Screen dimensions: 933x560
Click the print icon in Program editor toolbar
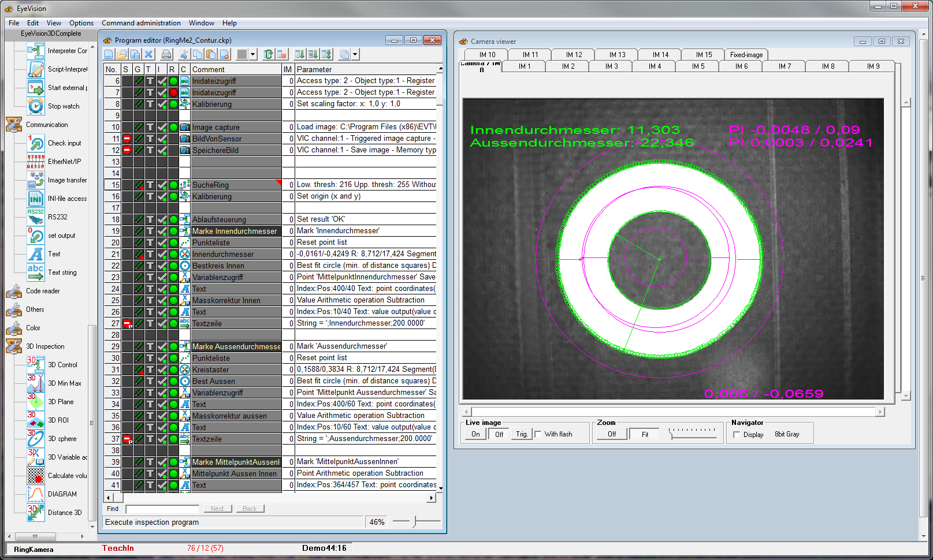point(166,54)
